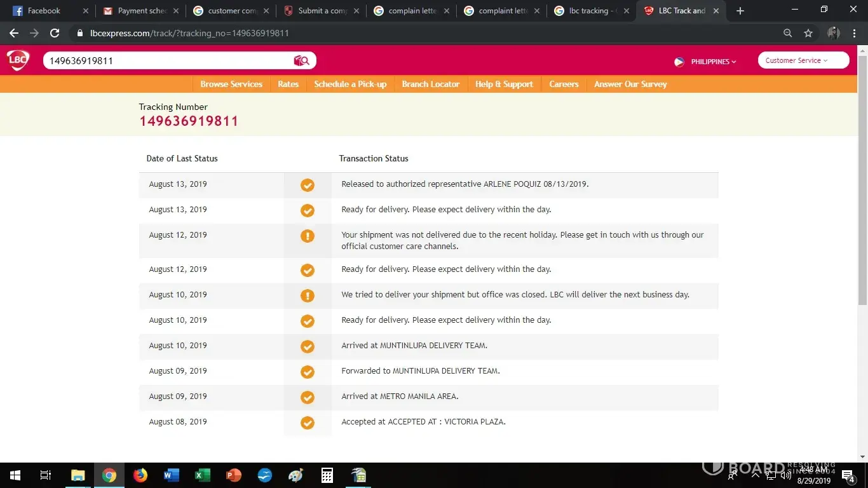868x488 pixels.
Task: Bookmark this page with star icon
Action: coord(808,33)
